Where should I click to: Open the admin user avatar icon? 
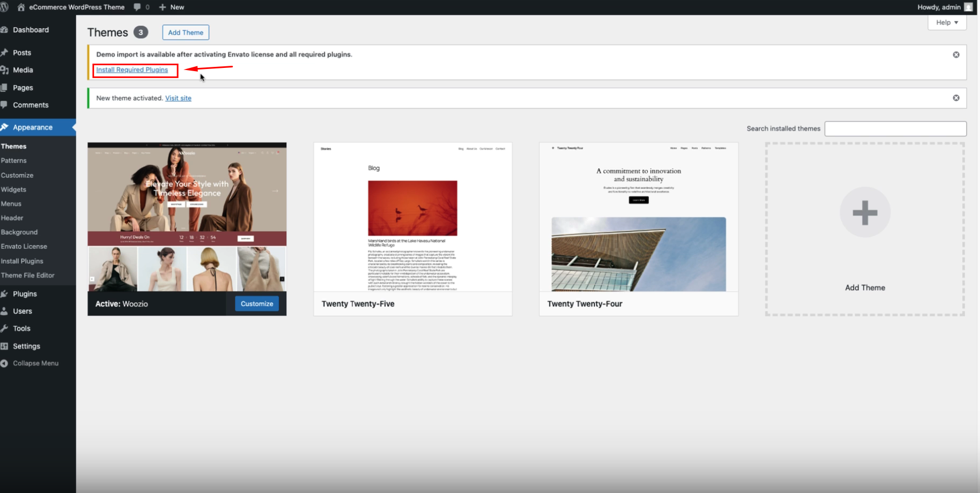pos(968,7)
